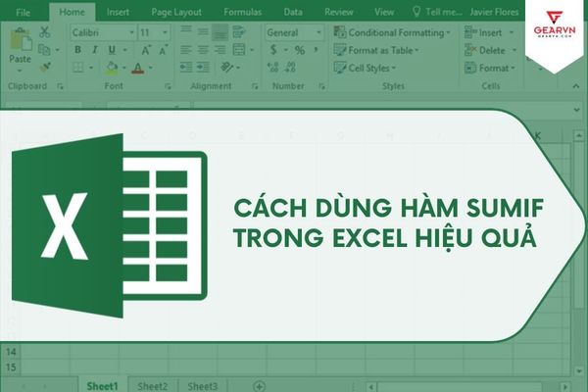Add a new sheet with plus button
Image resolution: width=588 pixels, height=392 pixels.
click(x=259, y=386)
